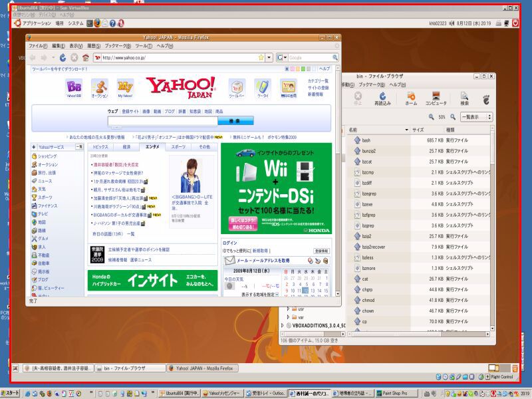Click the Wii Nintendo DSi advertisement banner
This screenshot has width=532, height=399.
tap(276, 189)
